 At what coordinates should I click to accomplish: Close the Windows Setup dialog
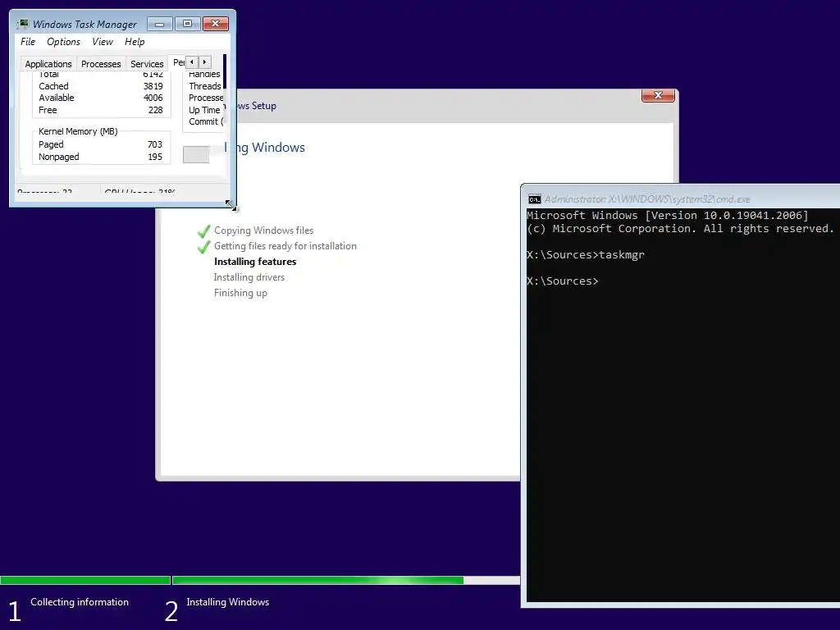(x=658, y=95)
